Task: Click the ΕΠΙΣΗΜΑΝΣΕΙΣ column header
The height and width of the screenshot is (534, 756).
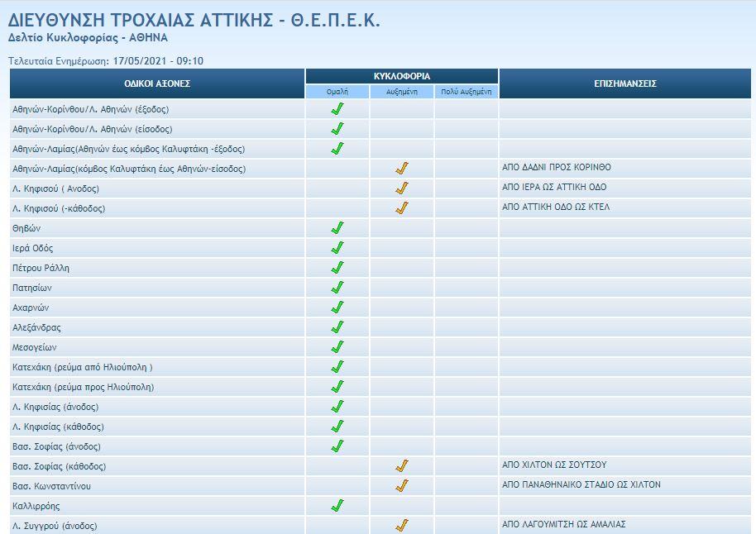Action: [x=624, y=83]
